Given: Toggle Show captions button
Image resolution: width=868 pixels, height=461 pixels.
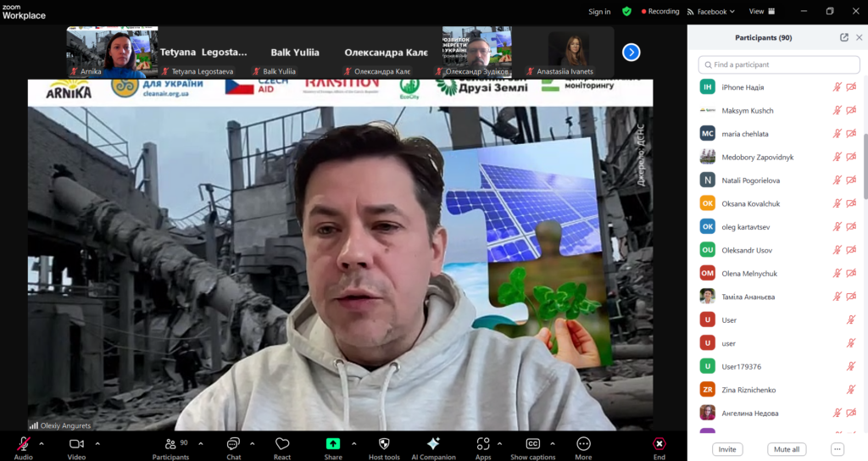Looking at the screenshot, I should (x=533, y=444).
